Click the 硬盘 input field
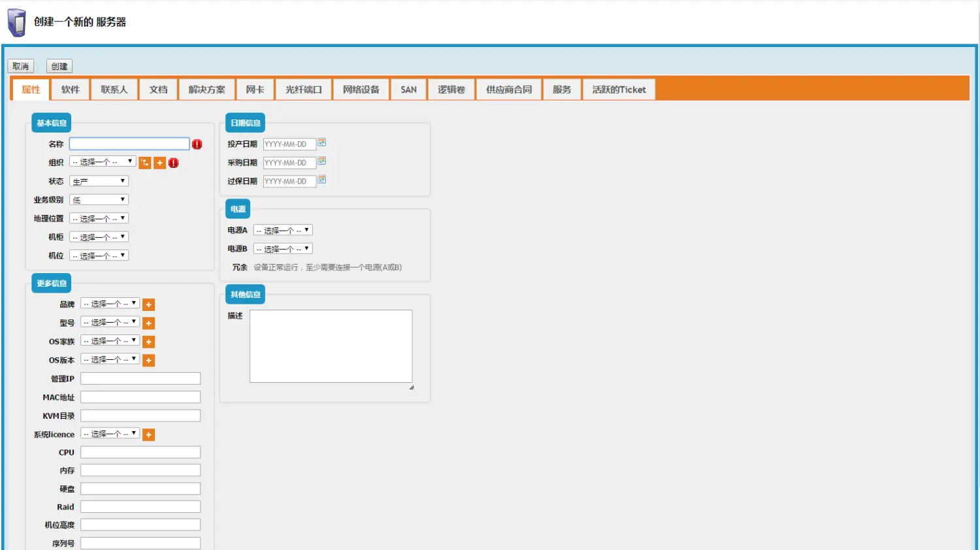This screenshot has height=550, width=980. [140, 489]
